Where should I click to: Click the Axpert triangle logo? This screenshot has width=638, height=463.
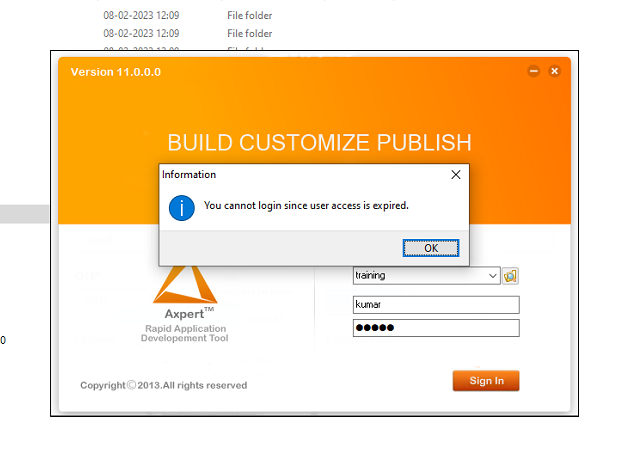[x=185, y=285]
